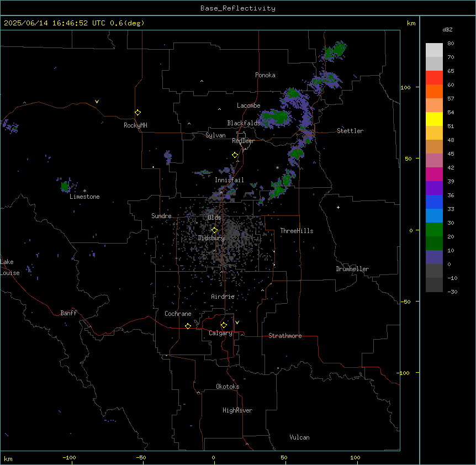Select the Olds town label
Screen dimensions: 476x465
pos(214,218)
